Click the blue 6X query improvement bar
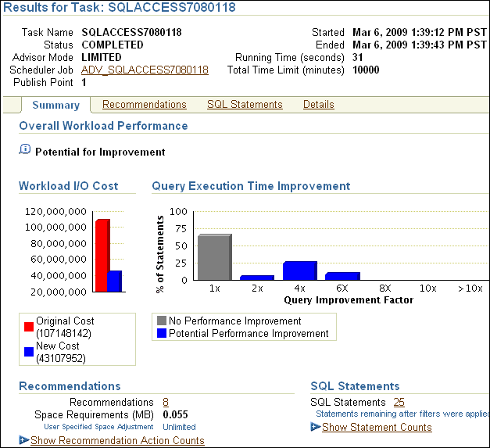The width and height of the screenshot is (490, 448). tap(342, 276)
